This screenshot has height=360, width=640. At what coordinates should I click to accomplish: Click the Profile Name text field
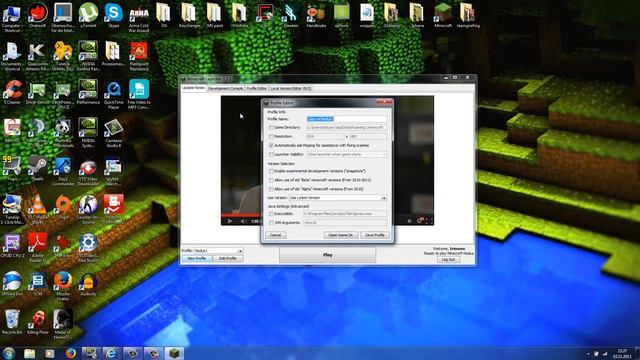pyautogui.click(x=346, y=119)
